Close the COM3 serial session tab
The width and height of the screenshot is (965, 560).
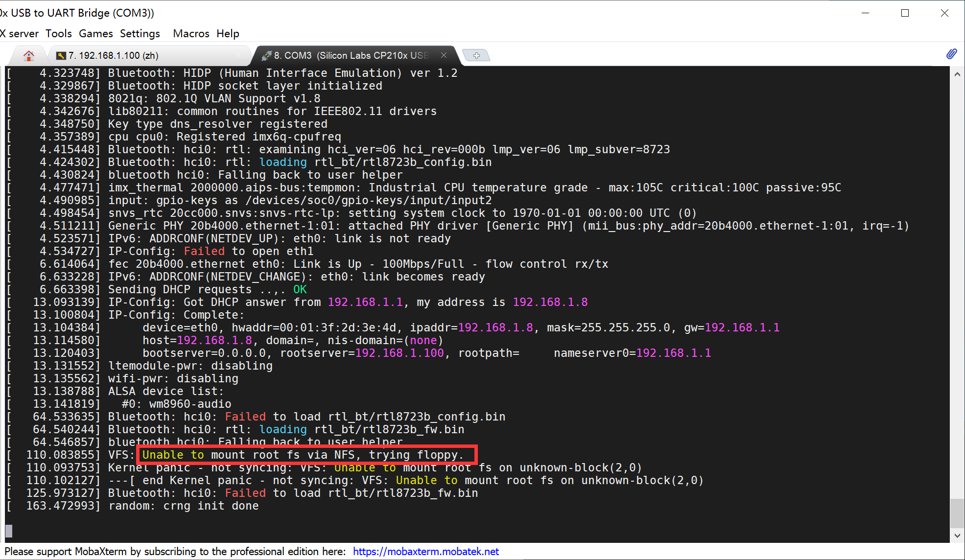444,55
